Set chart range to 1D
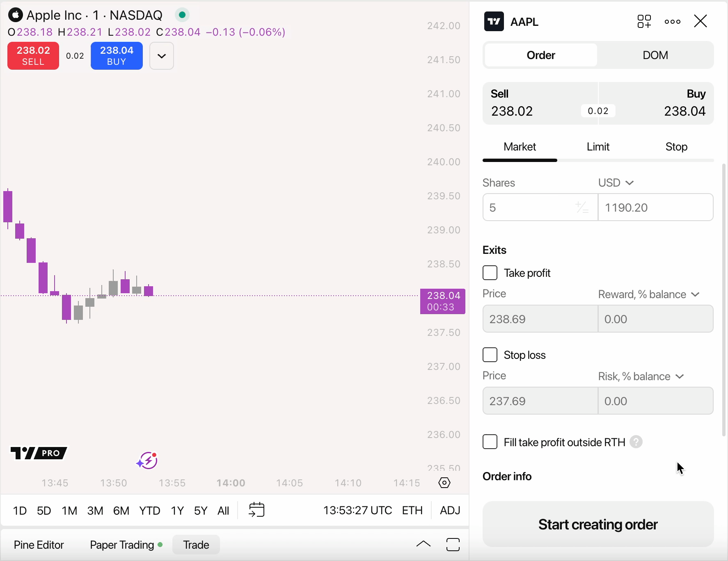Image resolution: width=728 pixels, height=561 pixels. (x=20, y=511)
